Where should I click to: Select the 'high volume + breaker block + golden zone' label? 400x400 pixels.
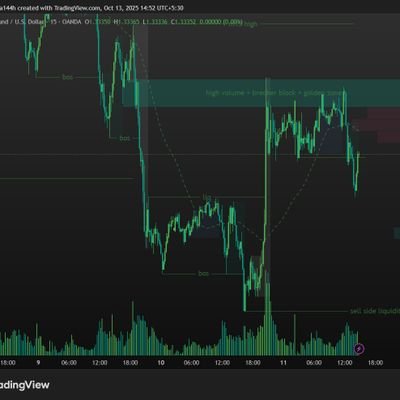pyautogui.click(x=274, y=93)
